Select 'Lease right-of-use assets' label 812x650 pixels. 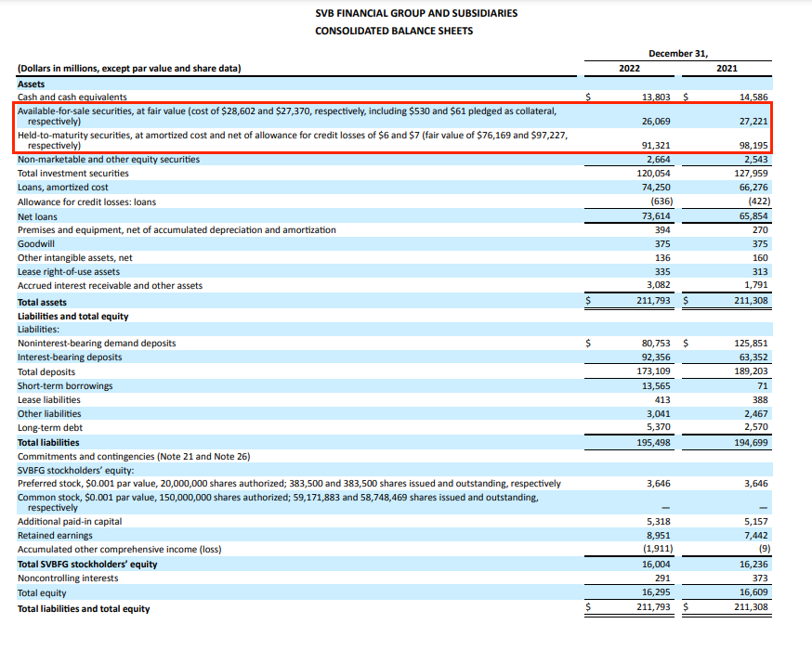pos(69,272)
